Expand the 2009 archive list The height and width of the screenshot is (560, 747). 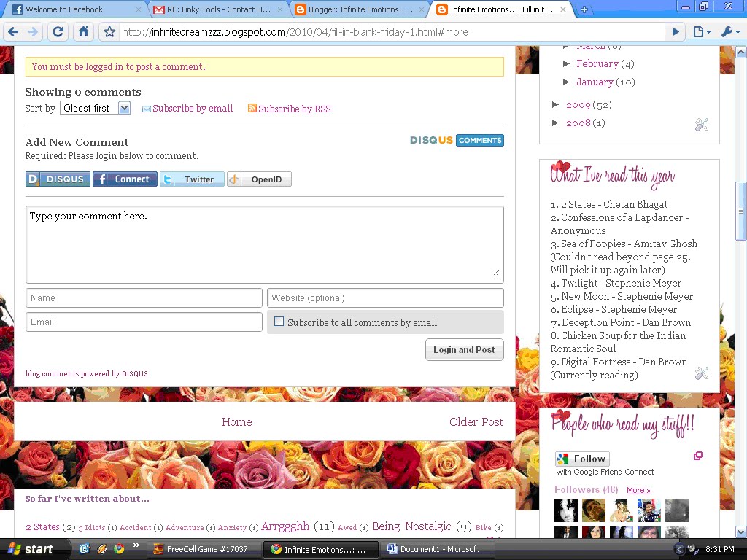click(557, 105)
